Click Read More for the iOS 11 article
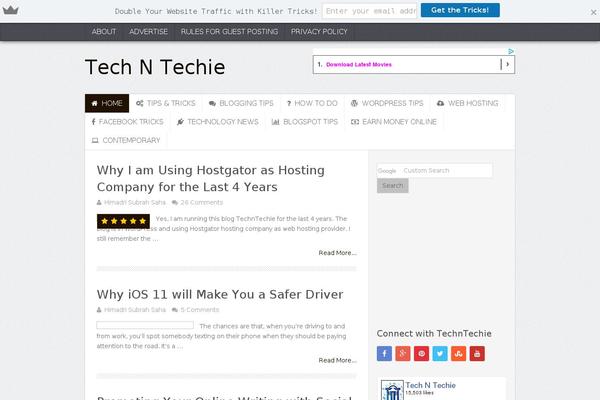Image resolution: width=600 pixels, height=400 pixels. pos(338,361)
